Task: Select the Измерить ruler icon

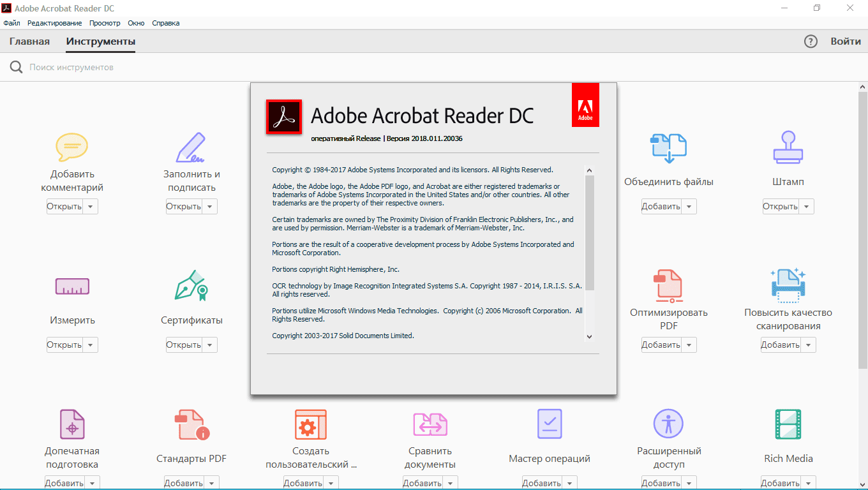Action: [x=72, y=286]
